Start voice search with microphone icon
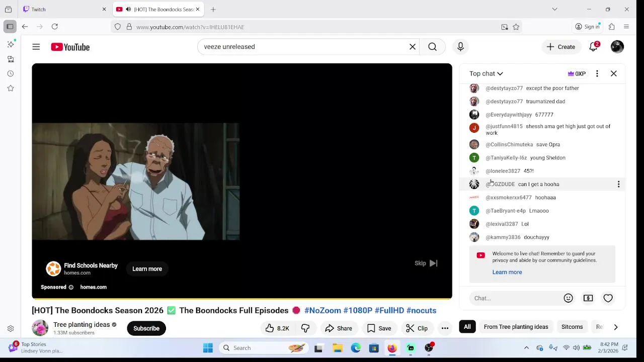 [x=460, y=47]
